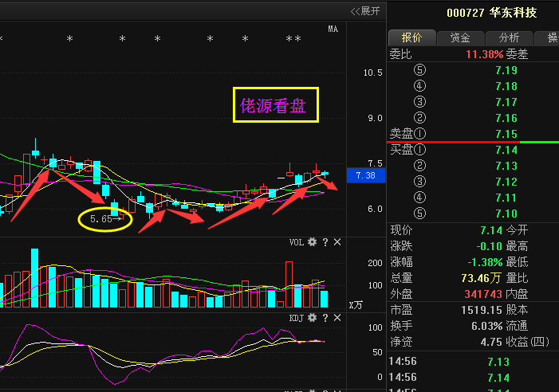The height and width of the screenshot is (392, 559).
Task: Click the VOL indicator name label
Action: (x=296, y=242)
